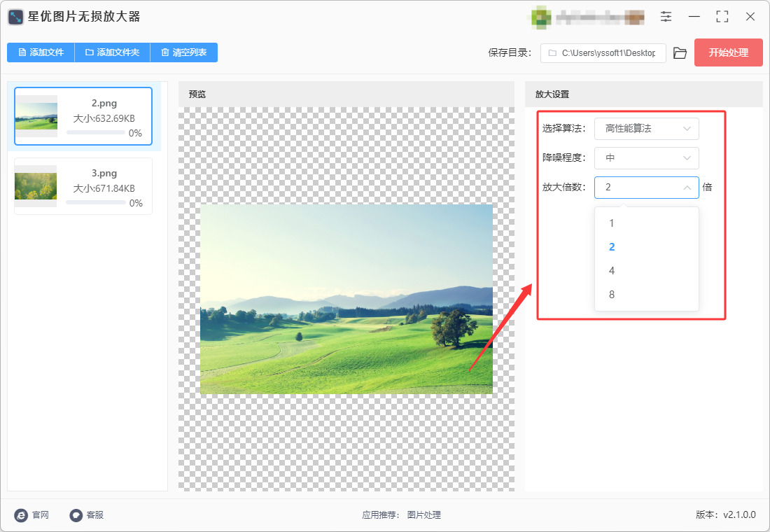Open 客服 chat support icon

click(76, 514)
